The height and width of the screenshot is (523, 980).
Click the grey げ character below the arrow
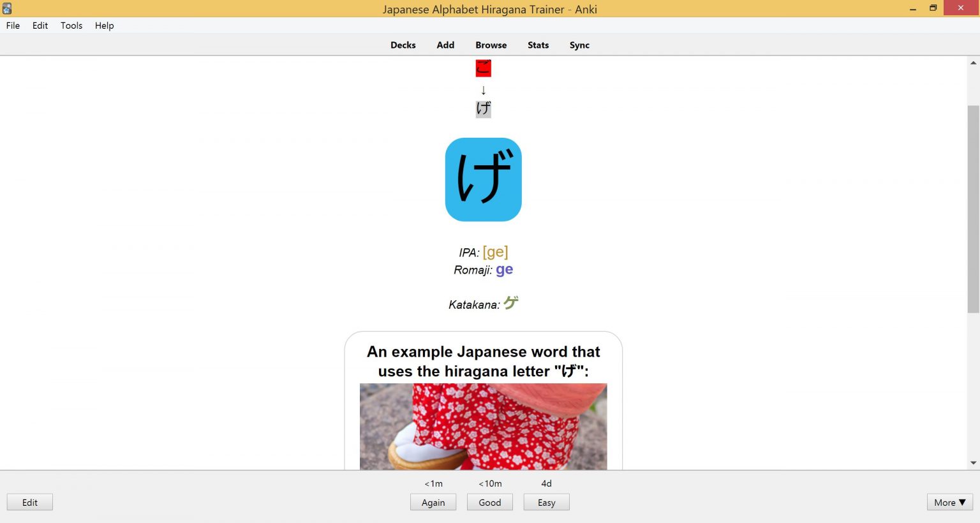(x=483, y=108)
